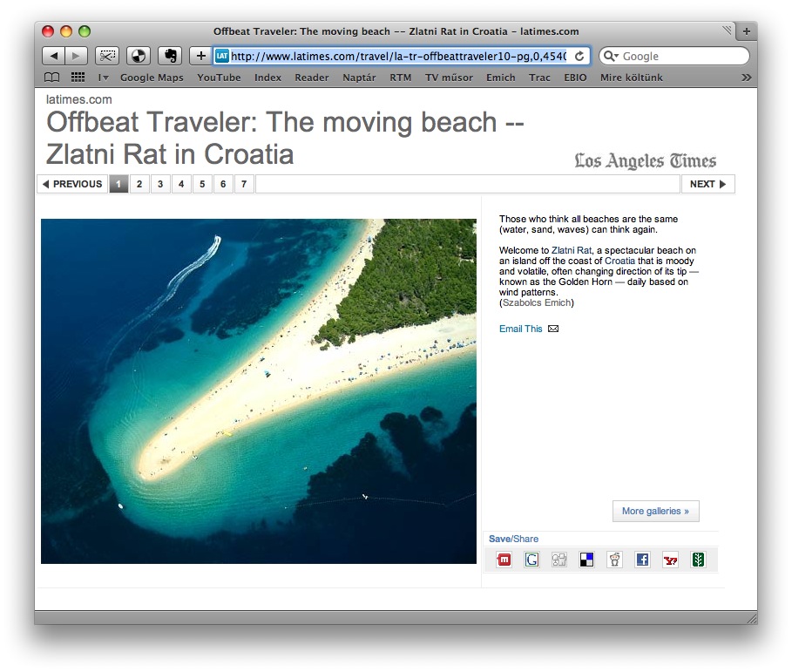
Task: Open the Zlatni Rat link
Action: [572, 250]
